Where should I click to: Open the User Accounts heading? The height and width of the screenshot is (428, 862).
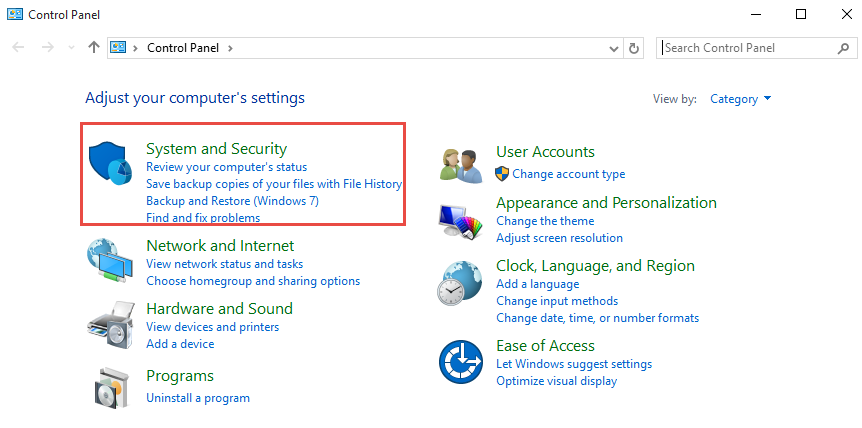click(x=545, y=152)
